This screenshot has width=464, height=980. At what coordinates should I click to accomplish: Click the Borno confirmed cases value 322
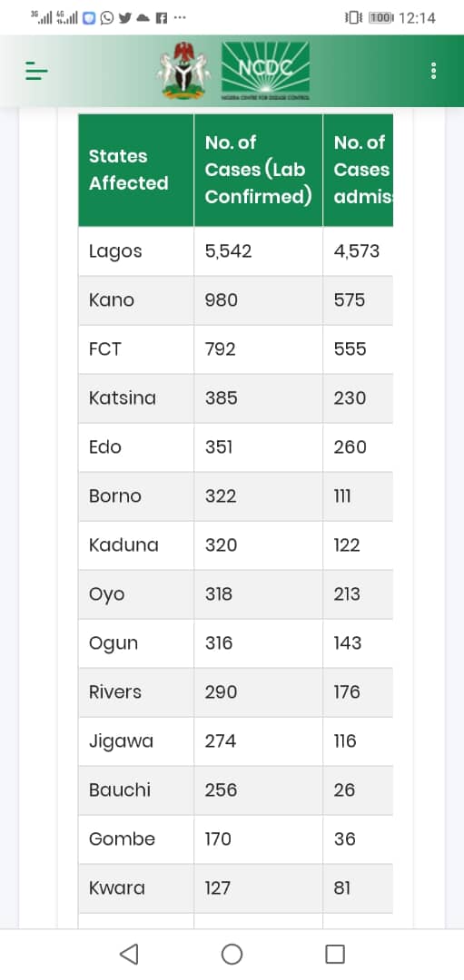click(x=221, y=496)
